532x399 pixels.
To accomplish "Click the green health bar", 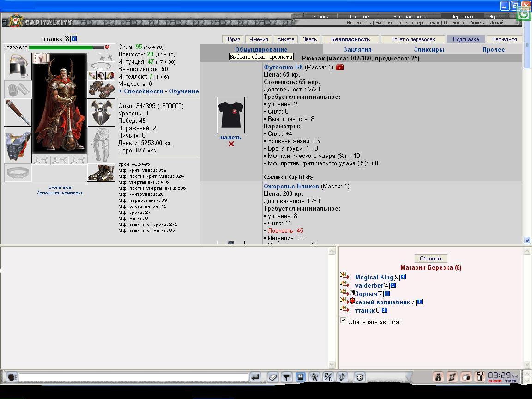I will [67, 48].
